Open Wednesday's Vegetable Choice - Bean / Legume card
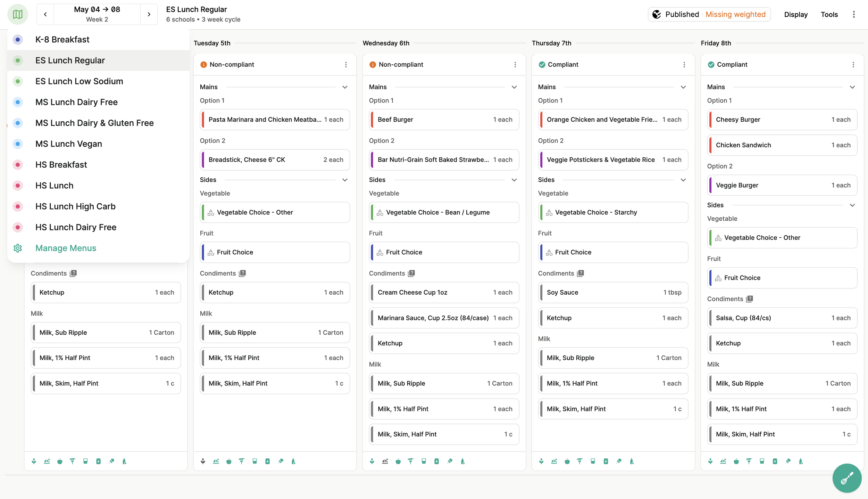Image resolution: width=868 pixels, height=499 pixels. coord(444,212)
